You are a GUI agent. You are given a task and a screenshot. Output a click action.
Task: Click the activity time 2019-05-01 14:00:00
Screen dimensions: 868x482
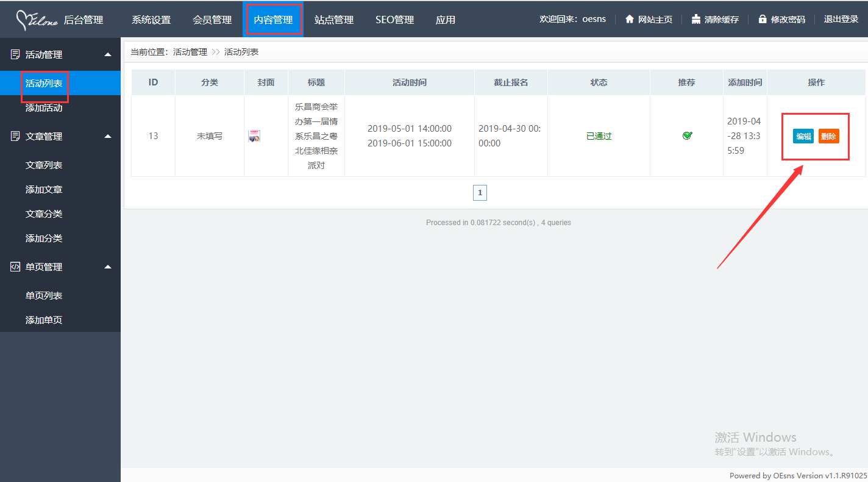coord(410,129)
